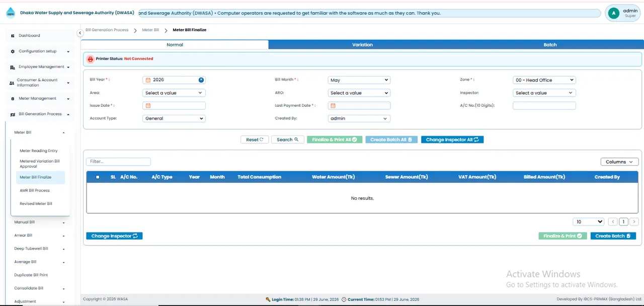Screen dimensions: 644x306
Task: Open the Columns dropdown
Action: coord(619,162)
